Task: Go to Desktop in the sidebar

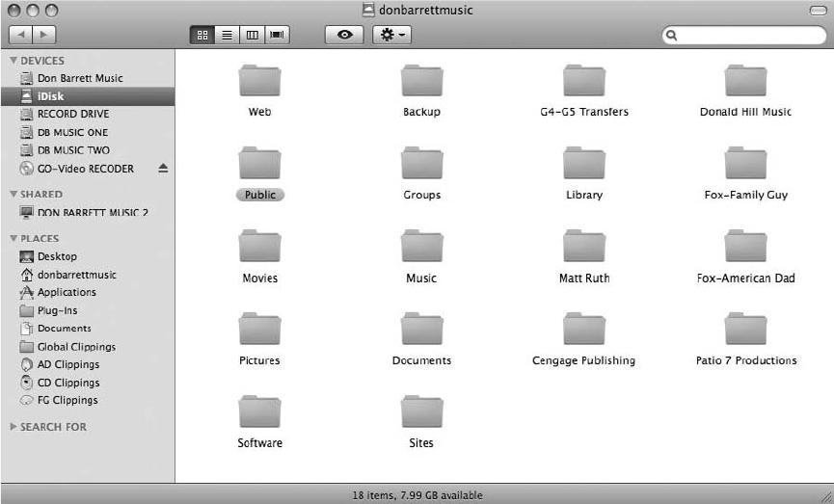Action: pyautogui.click(x=57, y=256)
